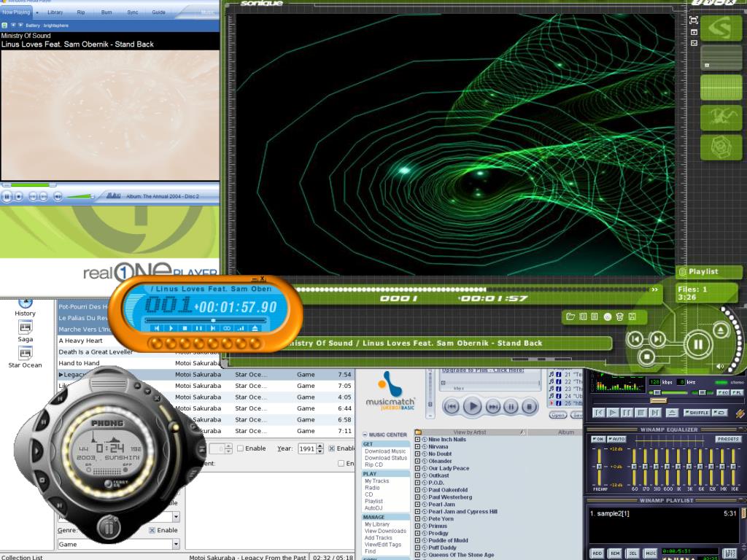Screen dimensions: 747x560
Task: Click the Winamp lightning bolt logo
Action: (740, 414)
